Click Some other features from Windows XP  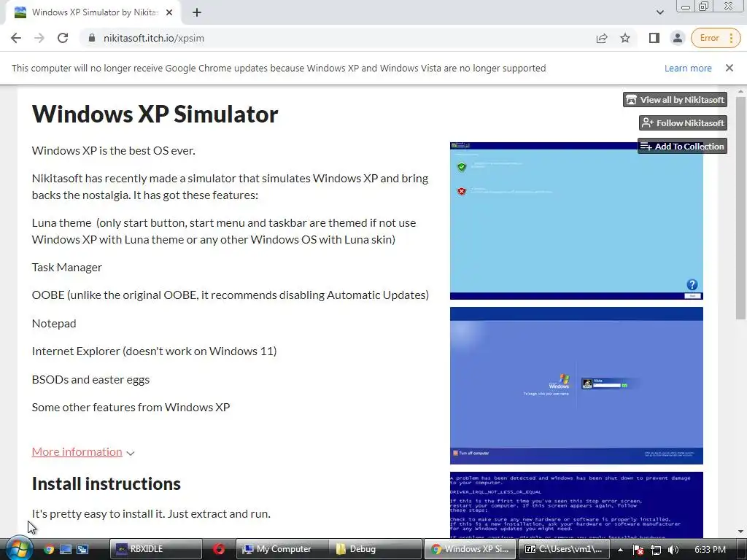coord(131,407)
